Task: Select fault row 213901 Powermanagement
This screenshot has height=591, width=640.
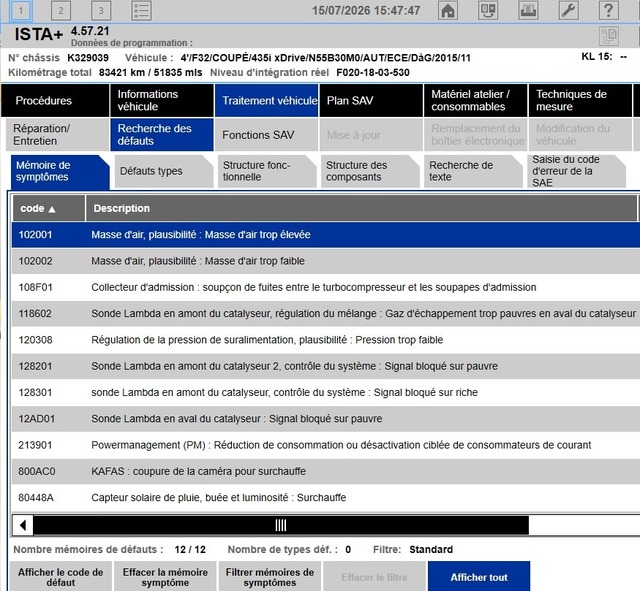Action: [326, 445]
